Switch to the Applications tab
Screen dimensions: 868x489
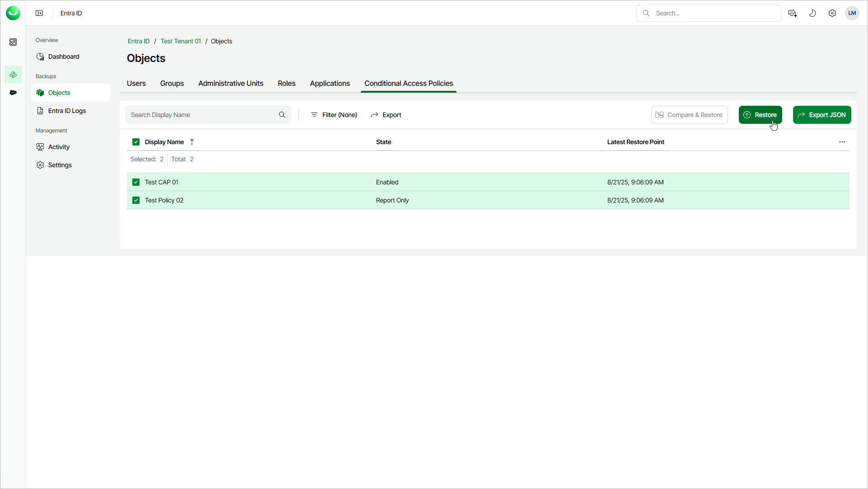click(x=330, y=84)
